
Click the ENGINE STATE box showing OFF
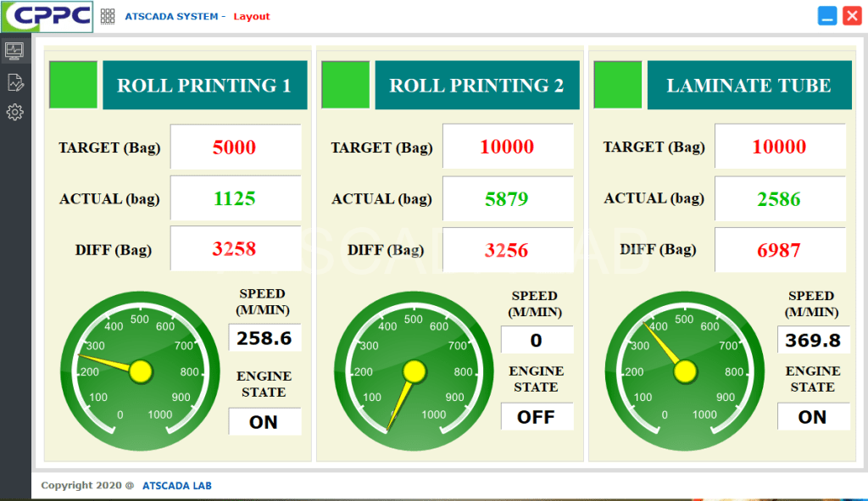[537, 416]
